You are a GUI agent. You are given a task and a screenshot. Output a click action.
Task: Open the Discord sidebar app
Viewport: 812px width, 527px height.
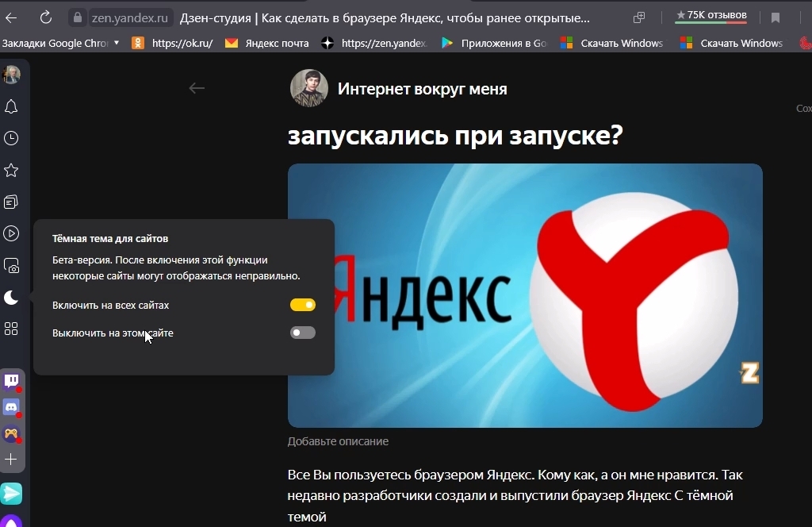(x=12, y=407)
